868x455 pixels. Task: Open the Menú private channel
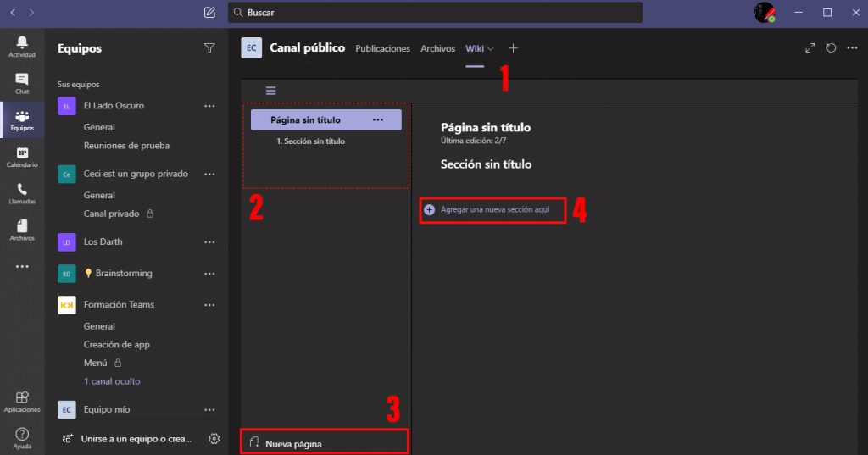[x=95, y=363]
